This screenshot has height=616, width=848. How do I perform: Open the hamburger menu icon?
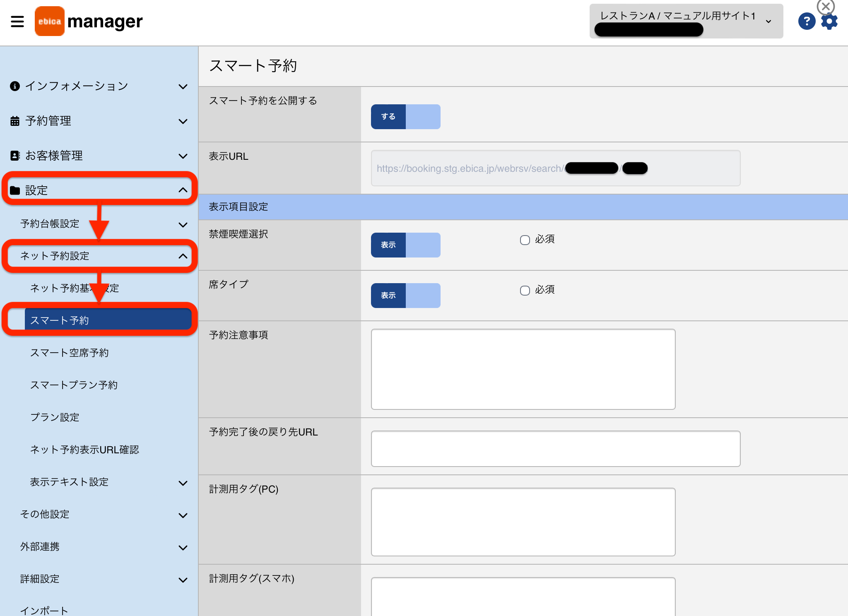[x=17, y=21]
